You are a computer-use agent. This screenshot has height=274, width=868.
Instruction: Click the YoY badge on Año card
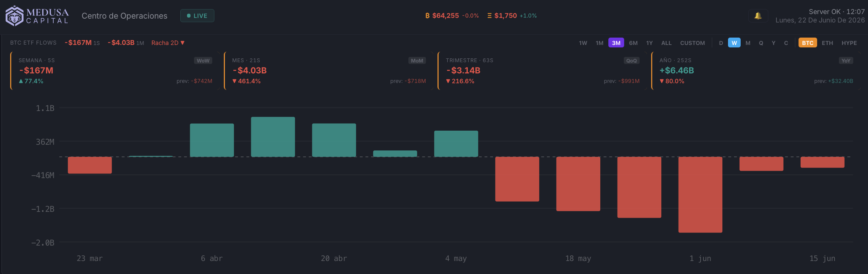point(846,61)
